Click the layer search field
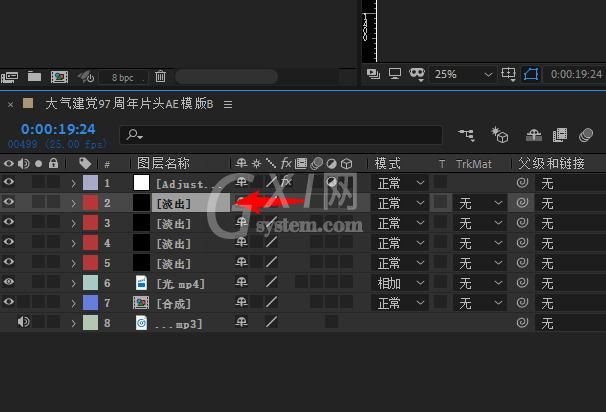Viewport: 606px width, 412px height. pyautogui.click(x=281, y=135)
